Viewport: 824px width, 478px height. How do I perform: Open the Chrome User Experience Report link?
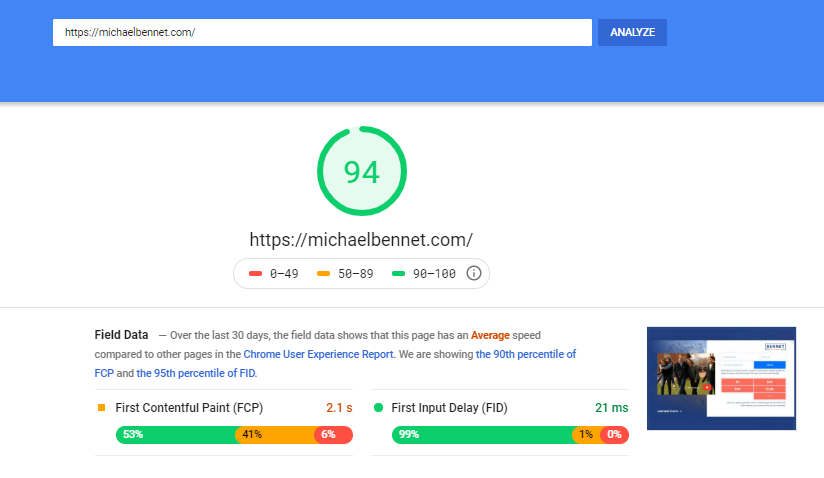tap(318, 354)
